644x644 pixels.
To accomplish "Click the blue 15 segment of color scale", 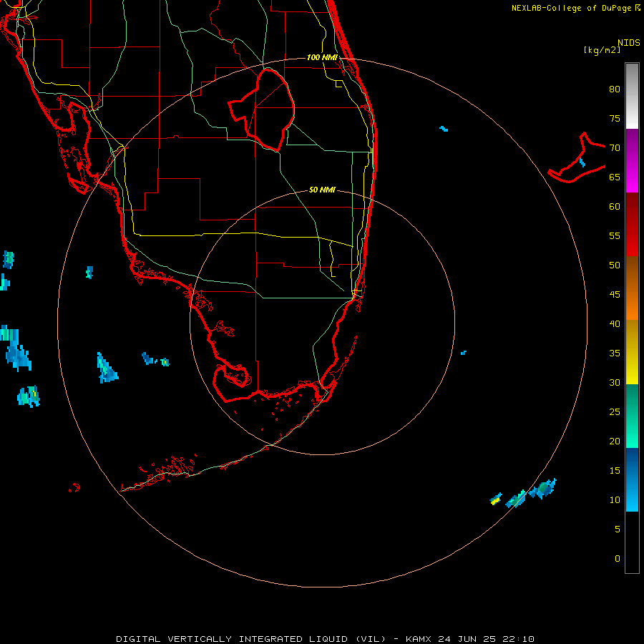I will (x=632, y=479).
